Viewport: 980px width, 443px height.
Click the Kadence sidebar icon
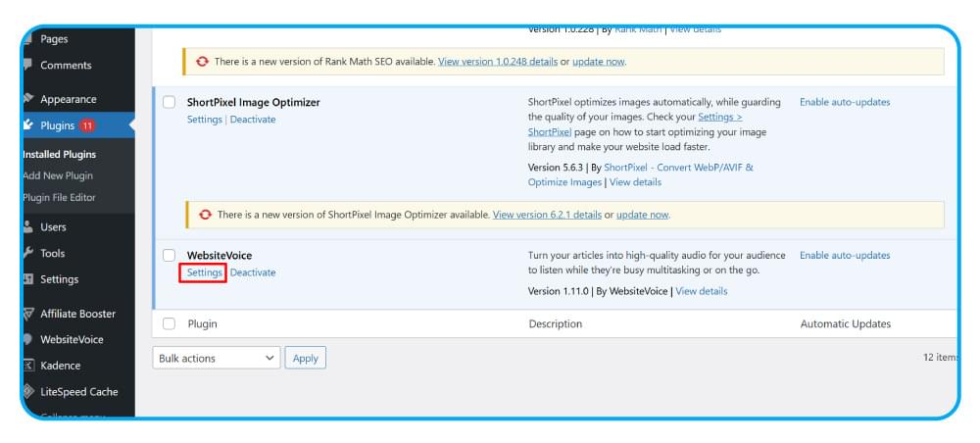coord(27,366)
